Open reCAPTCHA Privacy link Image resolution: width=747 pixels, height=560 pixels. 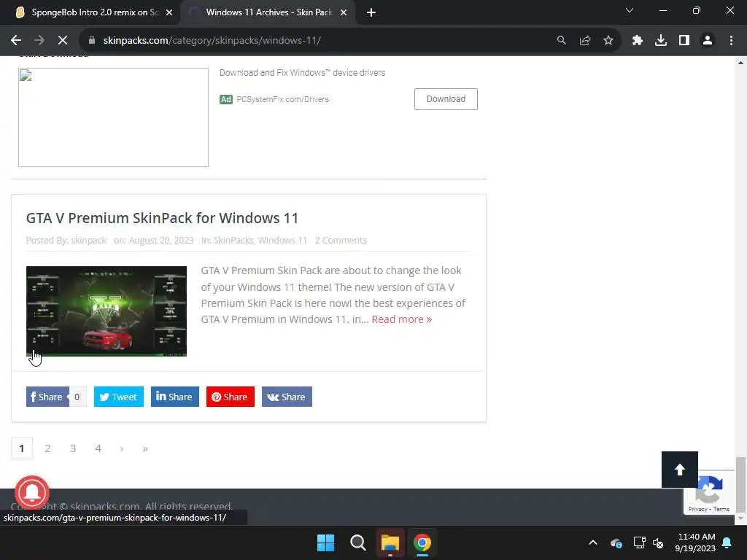click(x=697, y=509)
